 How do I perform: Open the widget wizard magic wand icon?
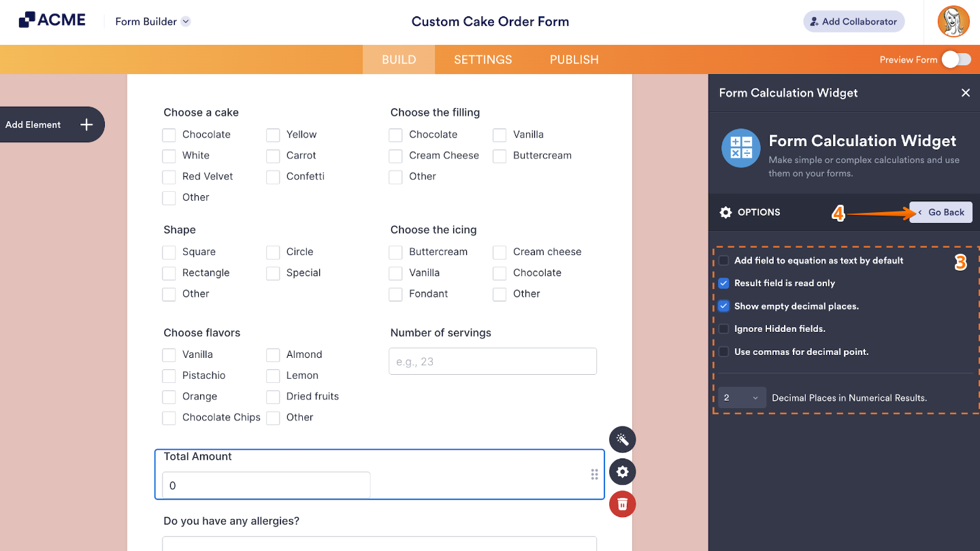pos(622,439)
